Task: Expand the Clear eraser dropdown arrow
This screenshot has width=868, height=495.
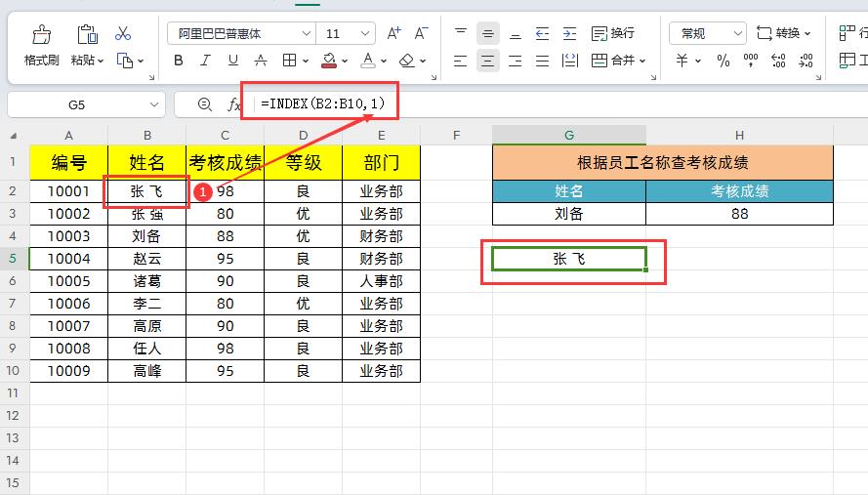Action: coord(423,61)
